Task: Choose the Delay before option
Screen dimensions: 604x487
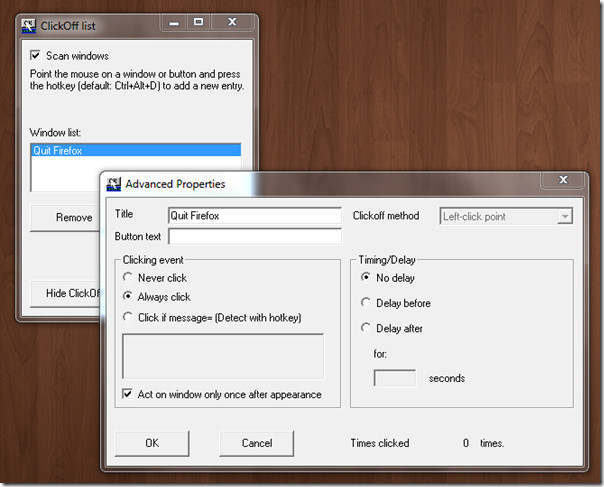Action: point(366,302)
